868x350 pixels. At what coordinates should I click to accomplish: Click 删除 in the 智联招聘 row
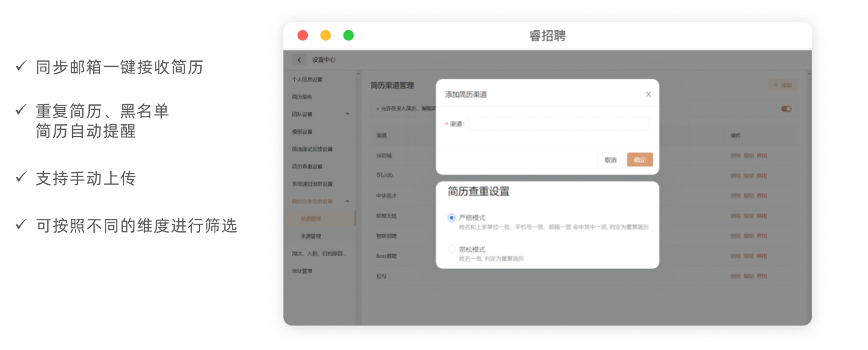click(736, 235)
